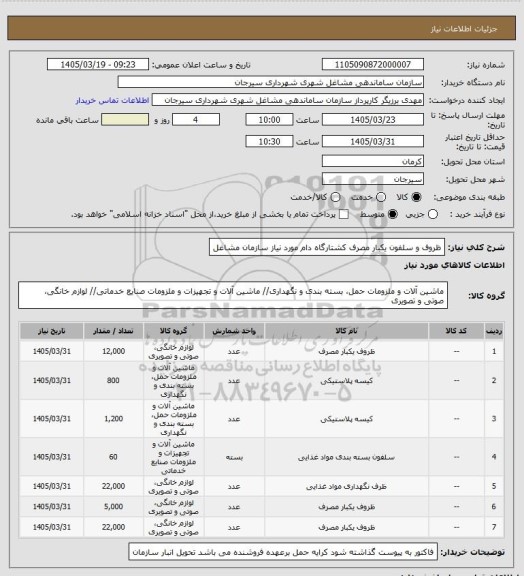524x576 pixels.
Task: Click the need number field 1105090872000007
Action: pos(373,64)
